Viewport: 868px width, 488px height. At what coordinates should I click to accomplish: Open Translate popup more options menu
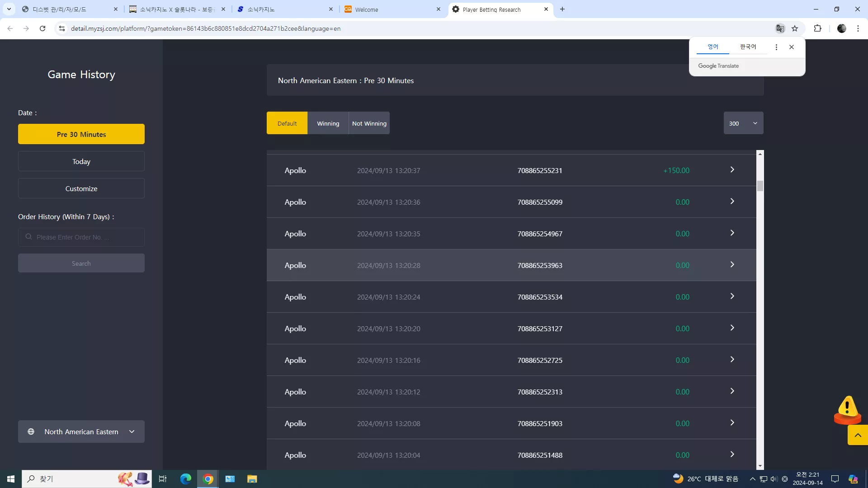(776, 47)
